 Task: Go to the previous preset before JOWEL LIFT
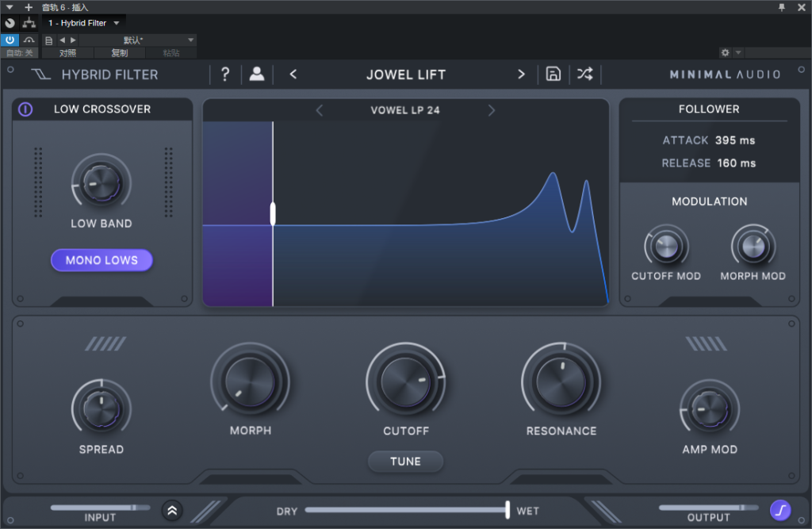pos(293,75)
